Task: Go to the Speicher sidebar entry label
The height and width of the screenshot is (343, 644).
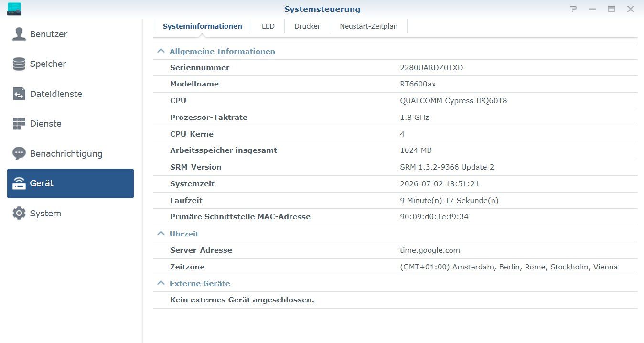Action: (x=48, y=64)
